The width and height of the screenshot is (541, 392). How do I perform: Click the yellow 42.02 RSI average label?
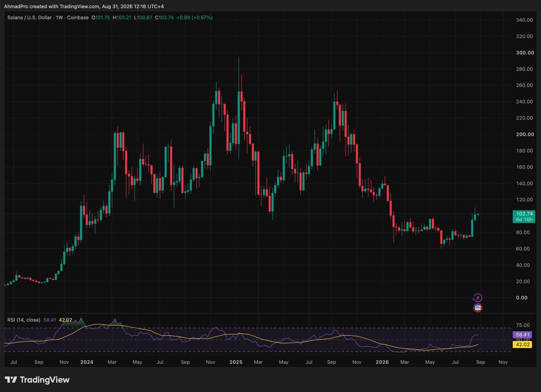[523, 344]
